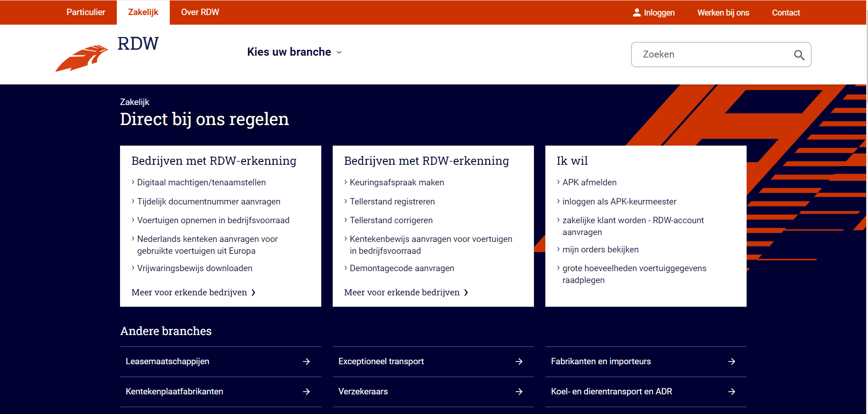The image size is (868, 414).
Task: Open Tellerstand corrigeren link
Action: click(x=391, y=220)
